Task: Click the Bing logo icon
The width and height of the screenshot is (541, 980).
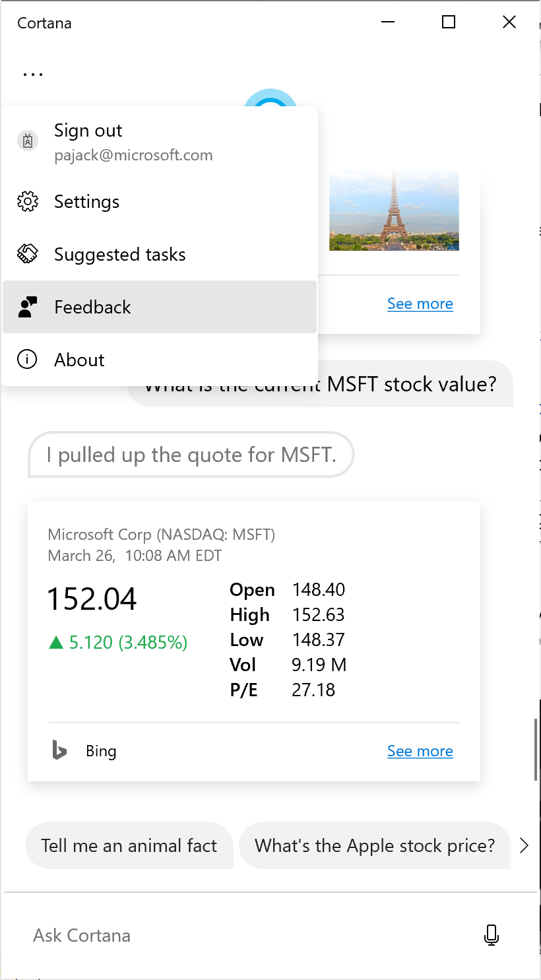Action: click(x=59, y=750)
